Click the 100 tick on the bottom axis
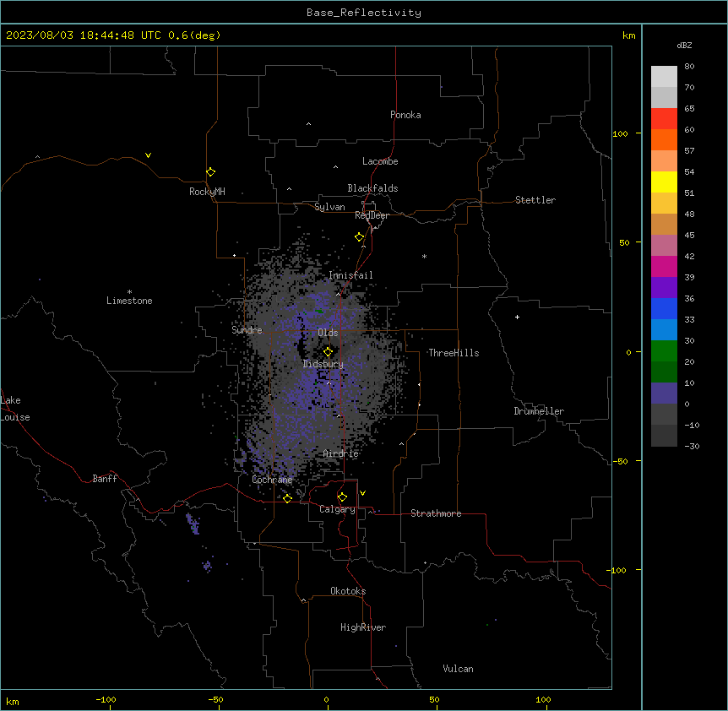Viewport: 728px width, 711px height. [x=543, y=699]
